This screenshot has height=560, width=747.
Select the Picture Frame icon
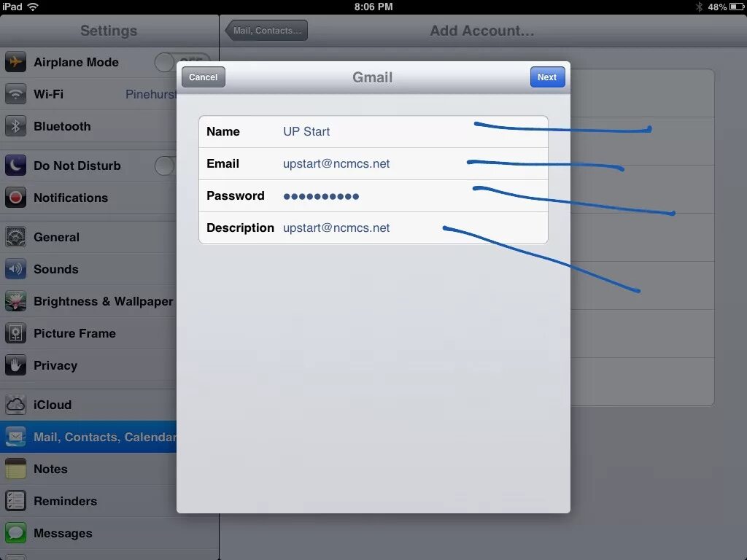coord(15,333)
